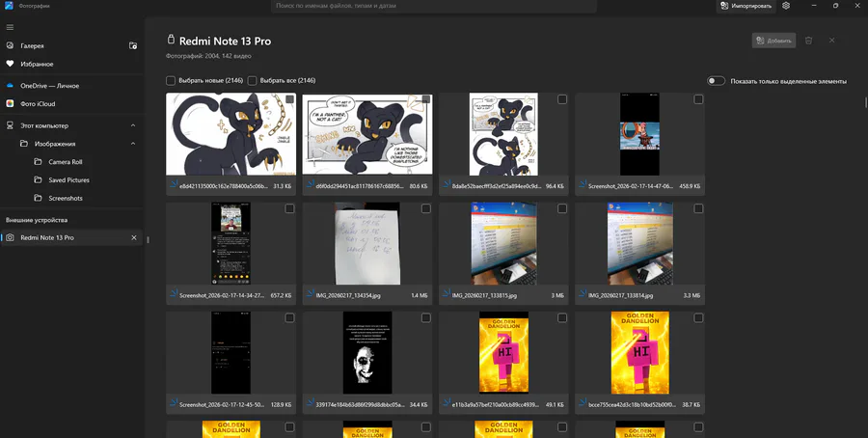Open the creepy face thumbnail 339174e184b63d86f
This screenshot has width=868, height=438.
pyautogui.click(x=367, y=353)
